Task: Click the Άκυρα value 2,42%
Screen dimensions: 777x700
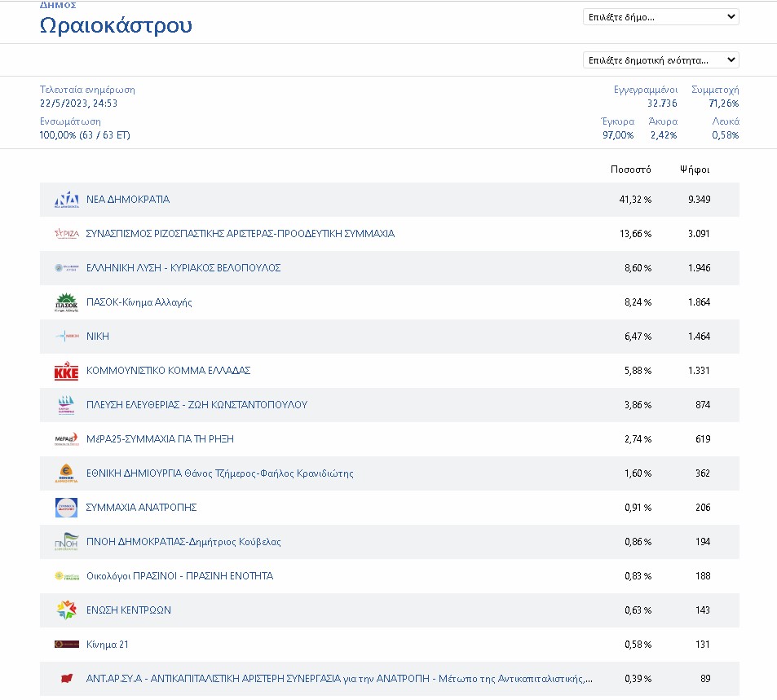Action: (x=664, y=135)
